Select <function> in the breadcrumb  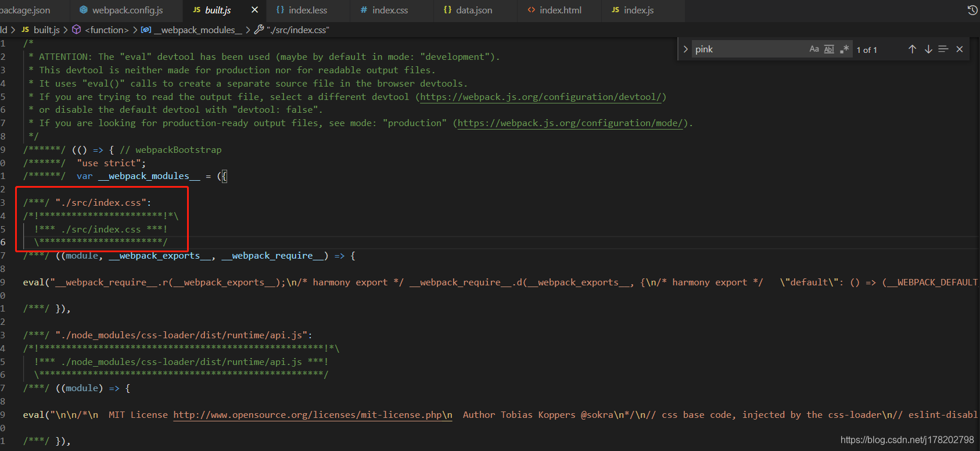click(107, 30)
